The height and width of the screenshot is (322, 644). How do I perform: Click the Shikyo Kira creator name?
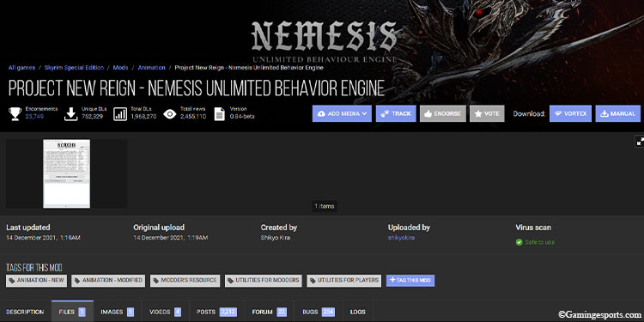(275, 238)
